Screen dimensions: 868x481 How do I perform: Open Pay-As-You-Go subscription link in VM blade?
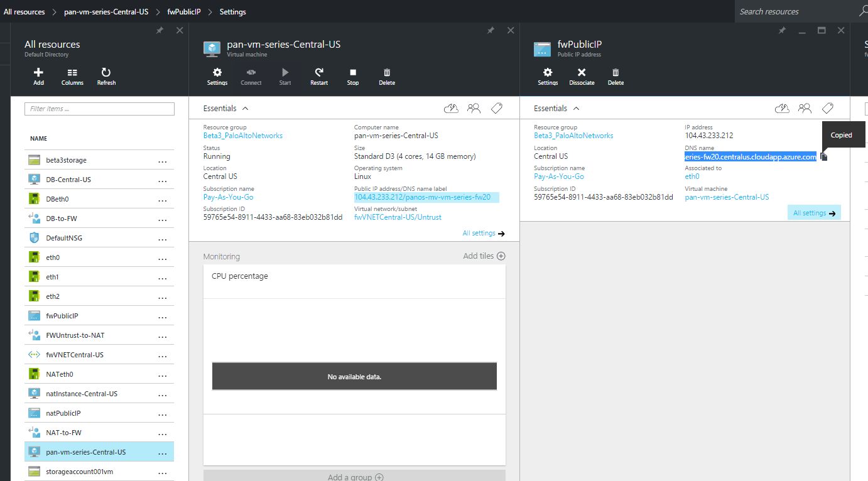pos(229,197)
